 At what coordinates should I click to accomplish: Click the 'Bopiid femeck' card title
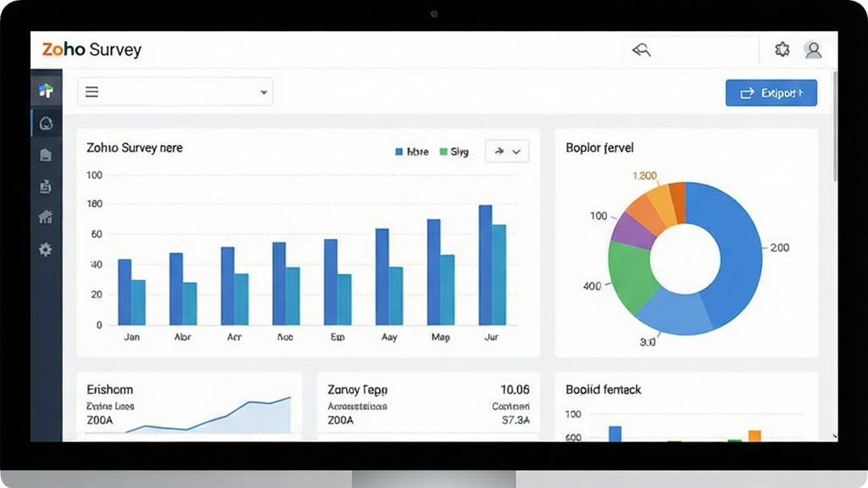pyautogui.click(x=604, y=390)
